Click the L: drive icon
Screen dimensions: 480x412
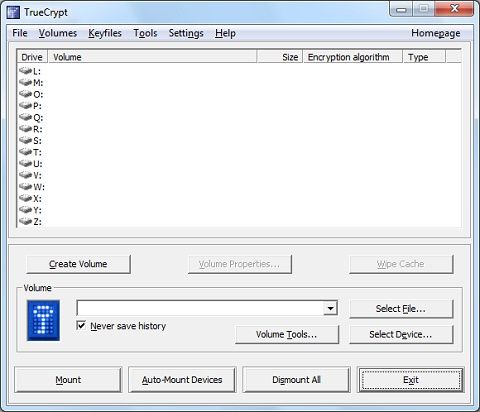[25, 71]
